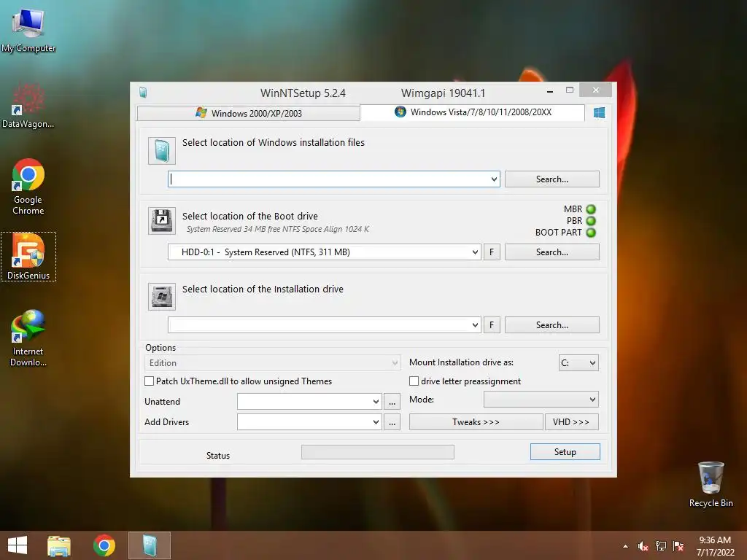
Task: Open Internet Download Manager desktop shortcut
Action: coord(28,338)
